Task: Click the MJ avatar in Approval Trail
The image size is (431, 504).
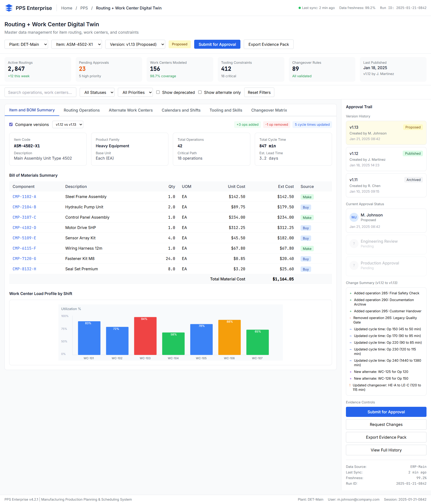Action: pyautogui.click(x=354, y=217)
